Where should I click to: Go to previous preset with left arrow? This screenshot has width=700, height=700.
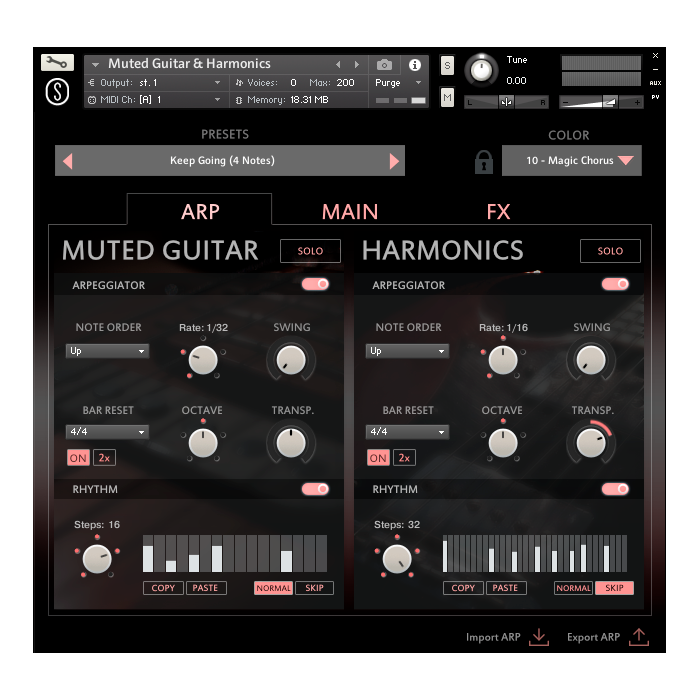(x=67, y=161)
